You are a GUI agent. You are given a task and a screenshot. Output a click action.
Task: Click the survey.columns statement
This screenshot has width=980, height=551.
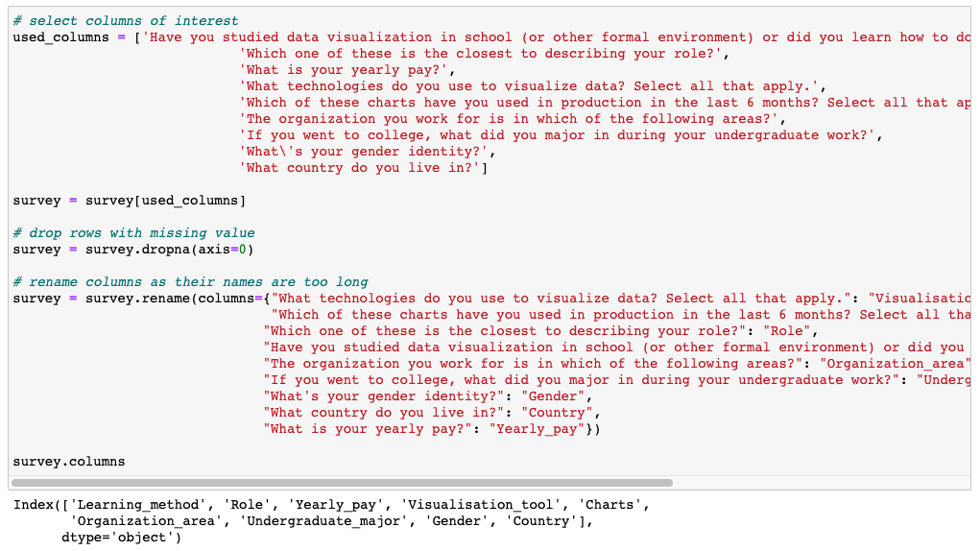[69, 462]
